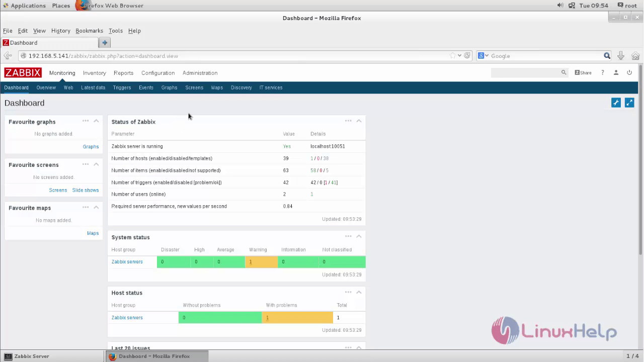Open the Firefox Bookmarks menu
Viewport: 644px width, 362px height.
[89, 31]
